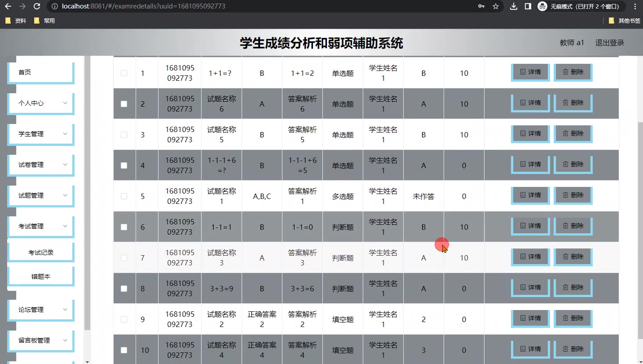Go forward to the next browser page
Screen dimensions: 643x364
pyautogui.click(x=22, y=6)
